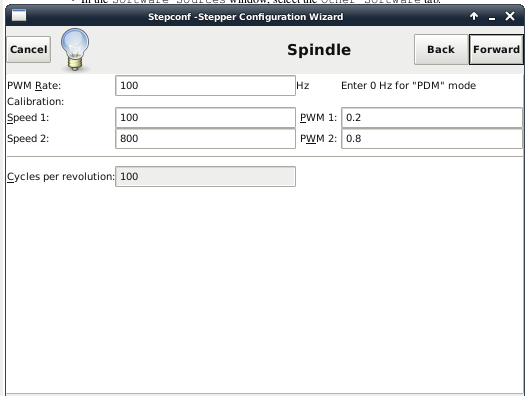This screenshot has width=525, height=396.
Task: Focus the PWM Rate input field
Action: click(x=205, y=86)
